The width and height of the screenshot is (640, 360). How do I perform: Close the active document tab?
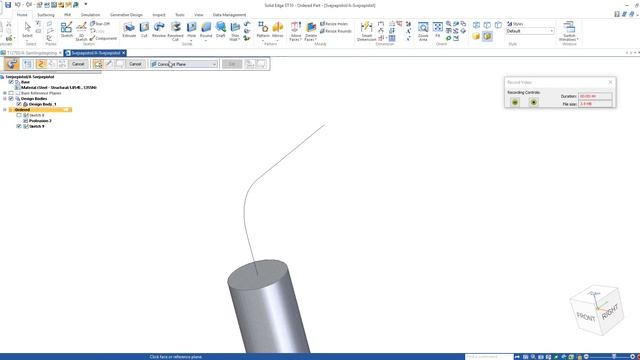[x=123, y=53]
